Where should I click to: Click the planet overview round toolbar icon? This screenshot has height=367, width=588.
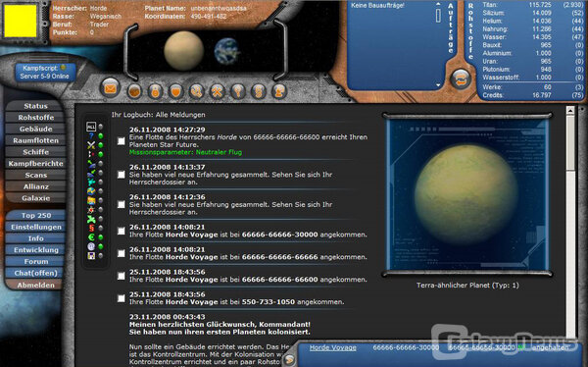(134, 90)
